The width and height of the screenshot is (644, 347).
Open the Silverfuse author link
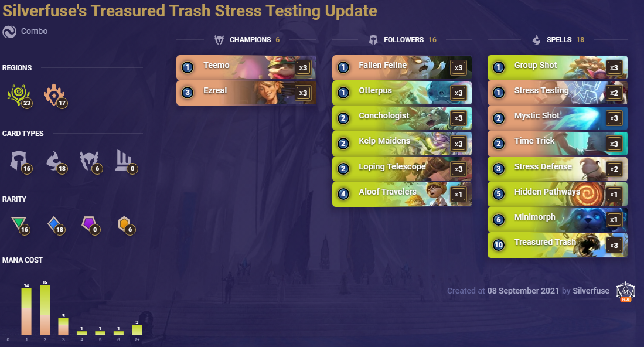click(592, 291)
